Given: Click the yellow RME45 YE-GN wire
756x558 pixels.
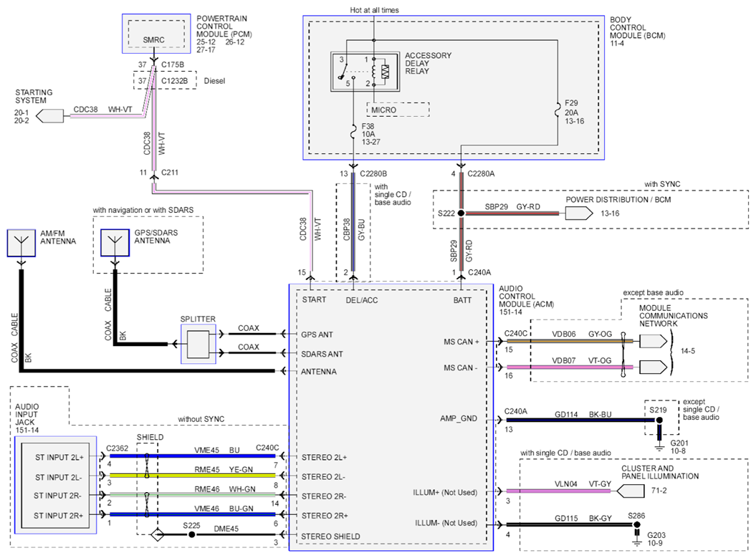Looking at the screenshot, I should click(192, 475).
